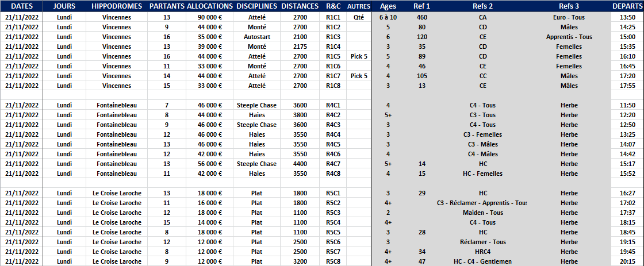Select Ages value 2 in R5C3 row
The height and width of the screenshot is (266, 644).
388,213
